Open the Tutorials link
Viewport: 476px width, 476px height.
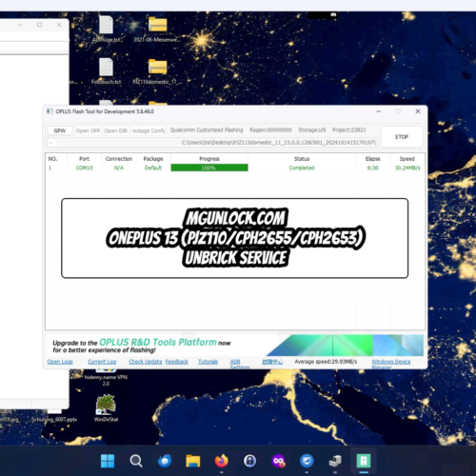208,362
